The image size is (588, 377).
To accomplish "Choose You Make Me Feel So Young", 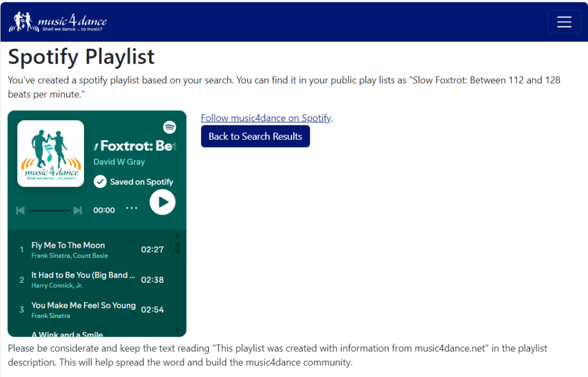I will tap(83, 306).
